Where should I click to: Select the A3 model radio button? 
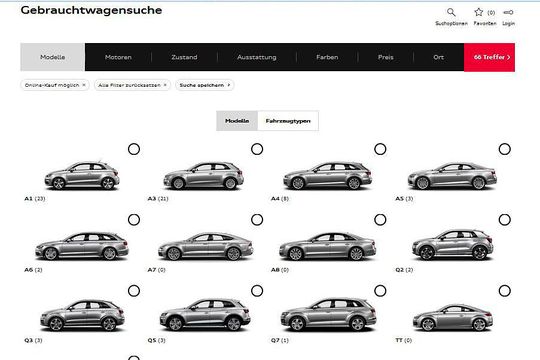257,149
